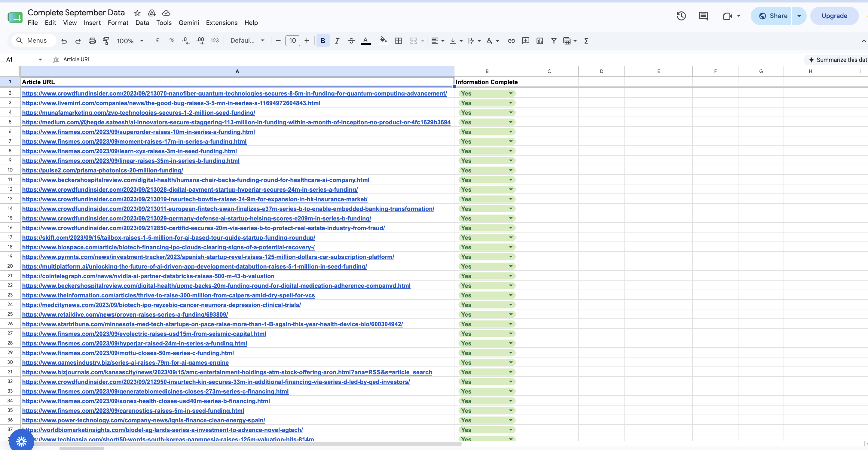Open the Insert menu

coord(92,23)
